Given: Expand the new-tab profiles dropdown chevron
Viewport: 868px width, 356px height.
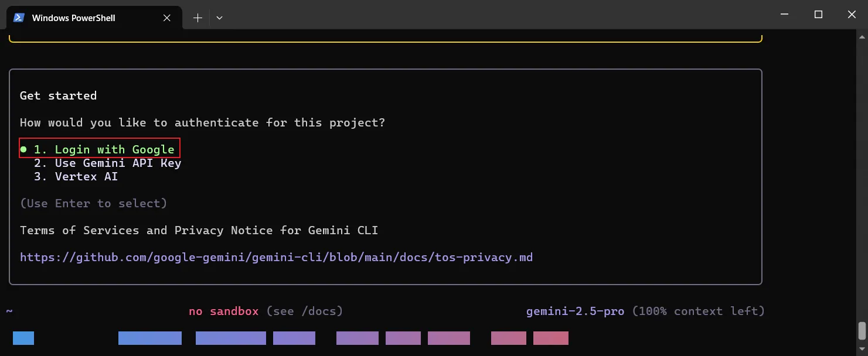Looking at the screenshot, I should click(219, 18).
